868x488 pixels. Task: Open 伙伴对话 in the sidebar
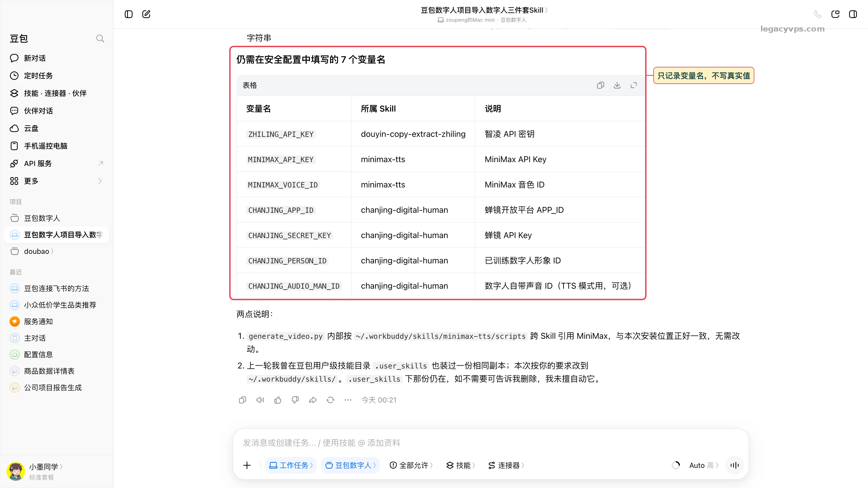tap(57, 111)
